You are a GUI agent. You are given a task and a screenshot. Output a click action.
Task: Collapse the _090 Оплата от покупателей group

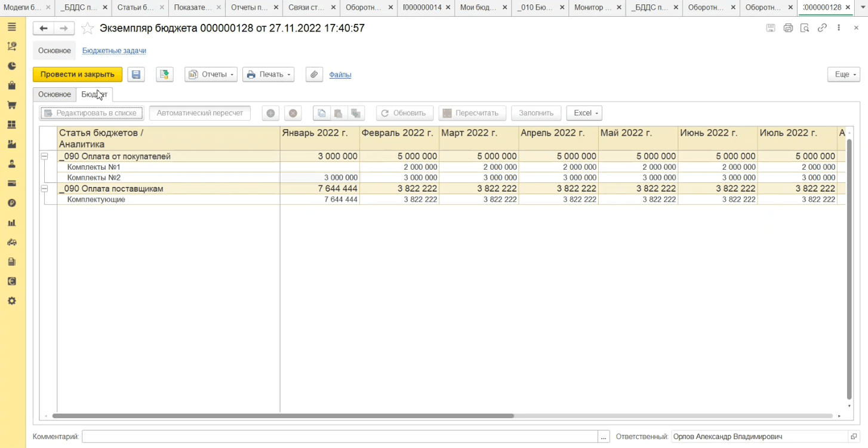44,156
